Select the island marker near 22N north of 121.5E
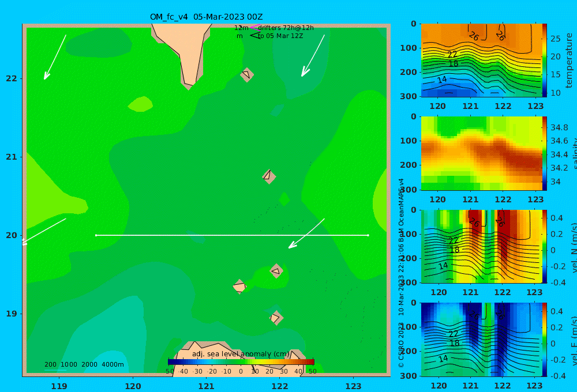This screenshot has width=577, height=392. point(247,74)
